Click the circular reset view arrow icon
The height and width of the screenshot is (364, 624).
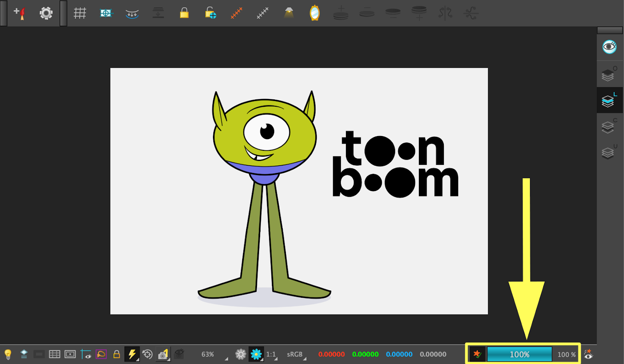coord(147,354)
